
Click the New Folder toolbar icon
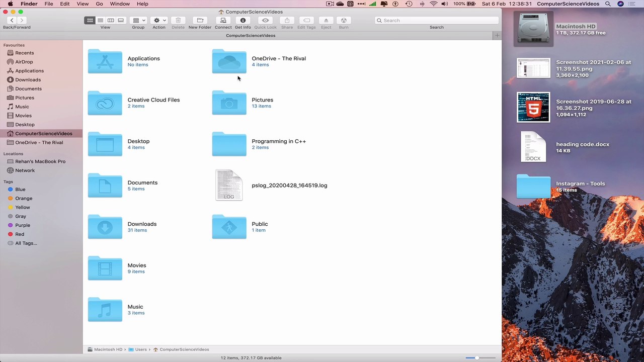200,20
